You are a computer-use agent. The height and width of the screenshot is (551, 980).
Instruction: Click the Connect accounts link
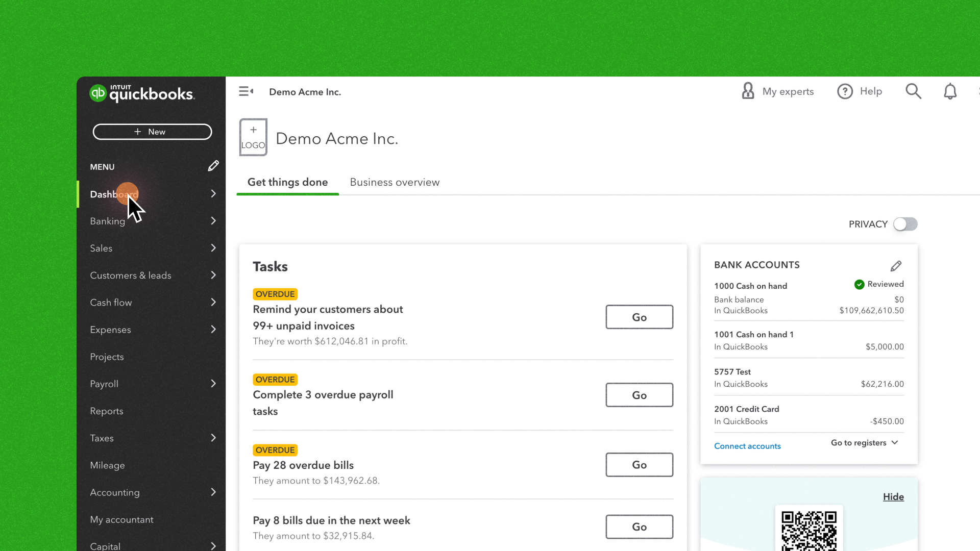[747, 446]
